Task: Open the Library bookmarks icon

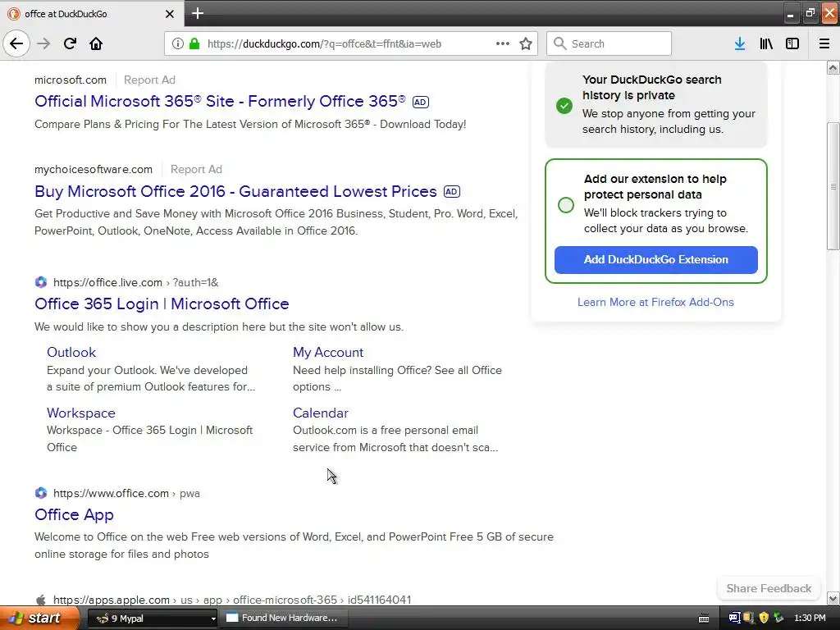Action: pos(766,43)
